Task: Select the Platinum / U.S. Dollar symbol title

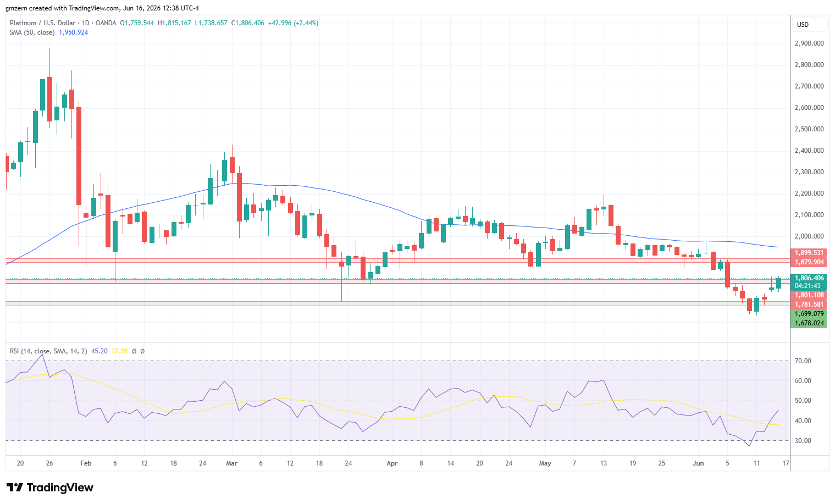Action: (43, 23)
